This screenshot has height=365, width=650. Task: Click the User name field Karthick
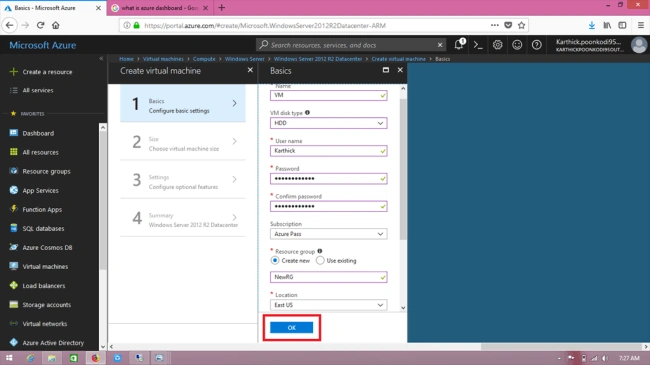tap(328, 151)
